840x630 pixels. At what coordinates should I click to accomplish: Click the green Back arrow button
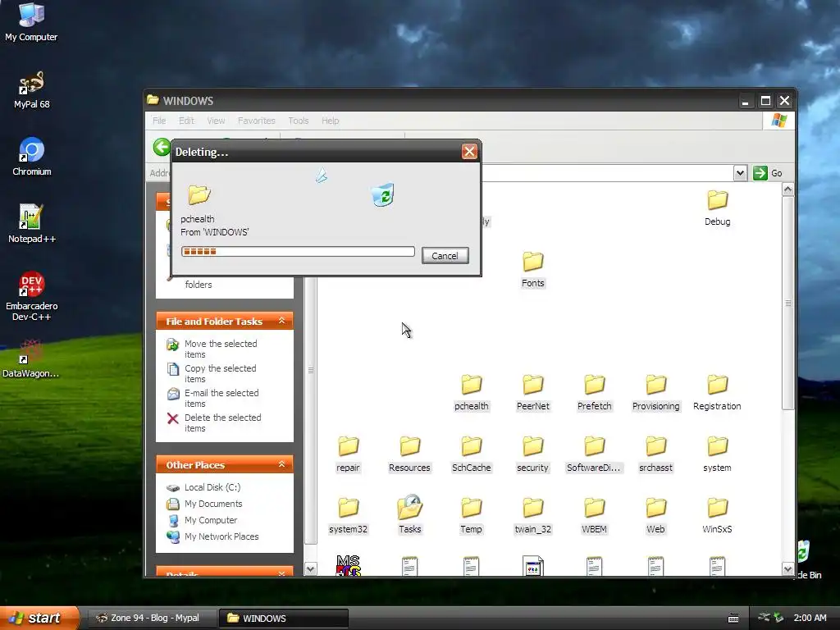pyautogui.click(x=162, y=146)
